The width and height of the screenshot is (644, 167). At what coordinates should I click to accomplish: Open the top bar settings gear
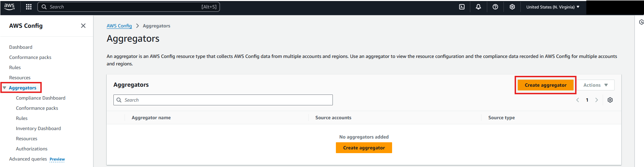(x=512, y=7)
